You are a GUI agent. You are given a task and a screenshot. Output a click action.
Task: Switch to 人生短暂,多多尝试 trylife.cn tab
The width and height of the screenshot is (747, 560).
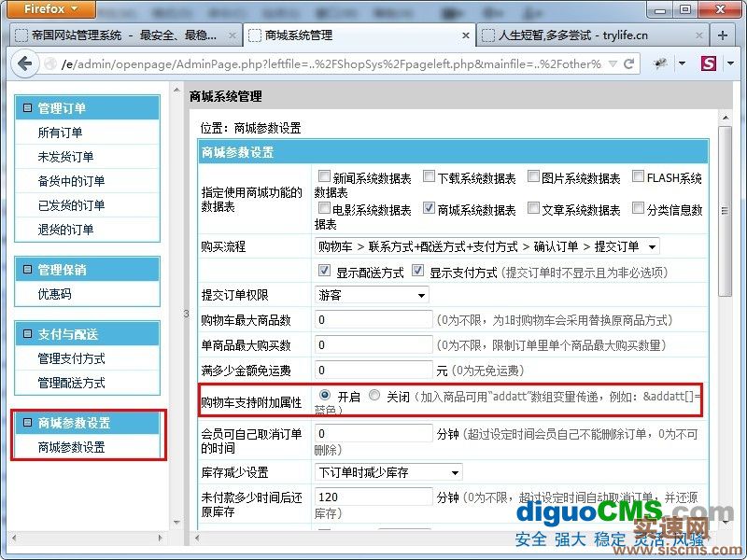[x=592, y=35]
